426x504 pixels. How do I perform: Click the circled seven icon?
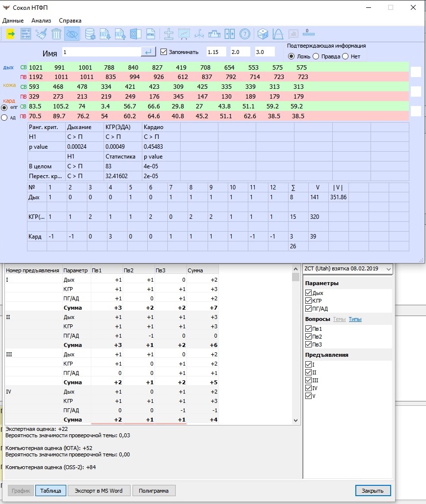(245, 34)
